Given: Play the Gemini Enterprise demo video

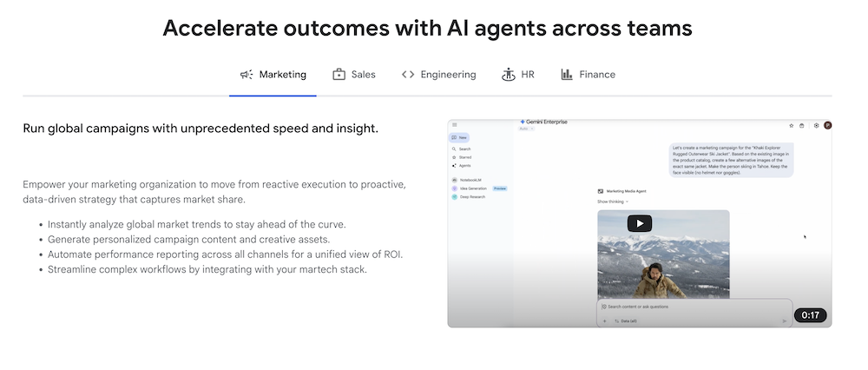Looking at the screenshot, I should coord(639,223).
